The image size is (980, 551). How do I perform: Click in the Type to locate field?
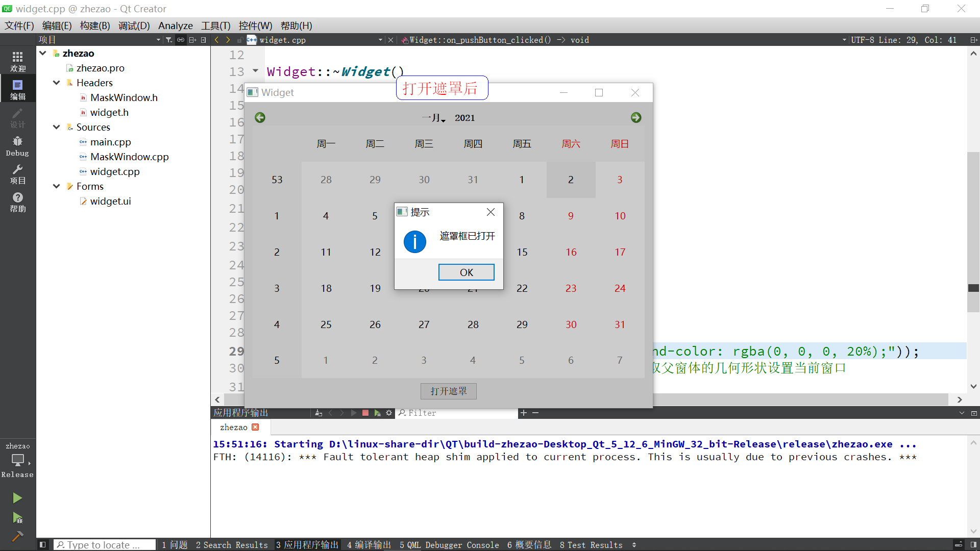tap(105, 545)
